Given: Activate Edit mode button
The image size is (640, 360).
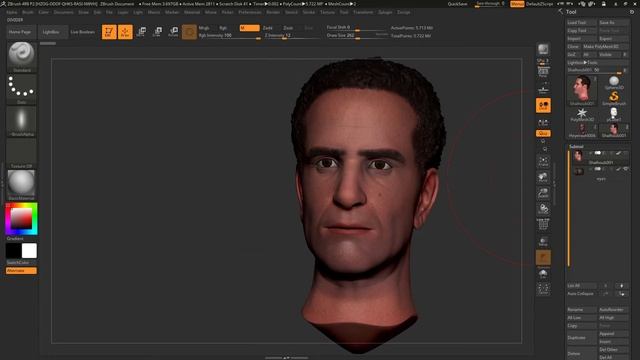Looking at the screenshot, I should point(109,32).
